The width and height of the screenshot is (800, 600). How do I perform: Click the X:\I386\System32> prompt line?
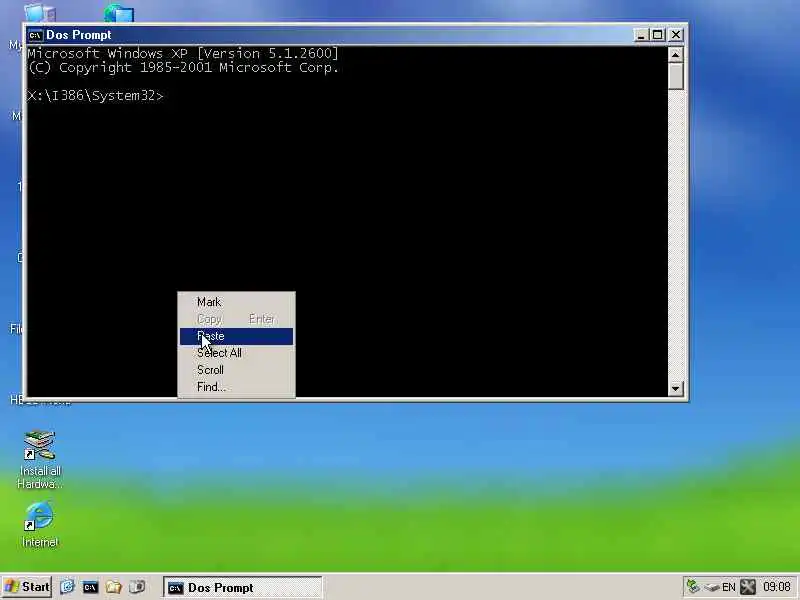click(95, 95)
